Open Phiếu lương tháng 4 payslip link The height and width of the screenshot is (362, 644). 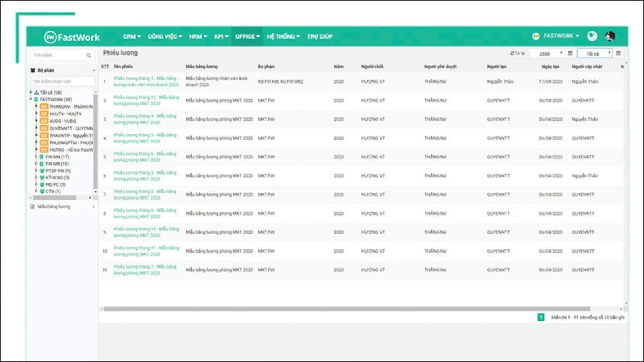click(145, 119)
